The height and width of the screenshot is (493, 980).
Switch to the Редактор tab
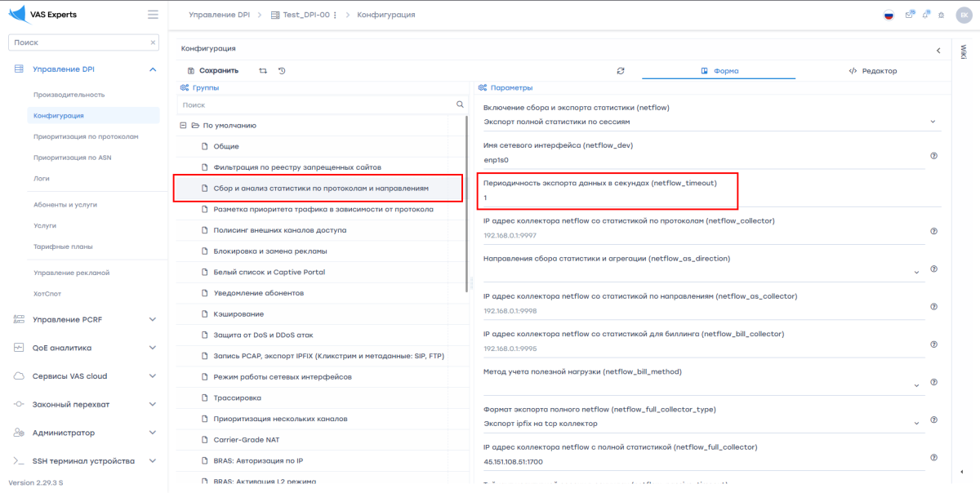coord(872,71)
